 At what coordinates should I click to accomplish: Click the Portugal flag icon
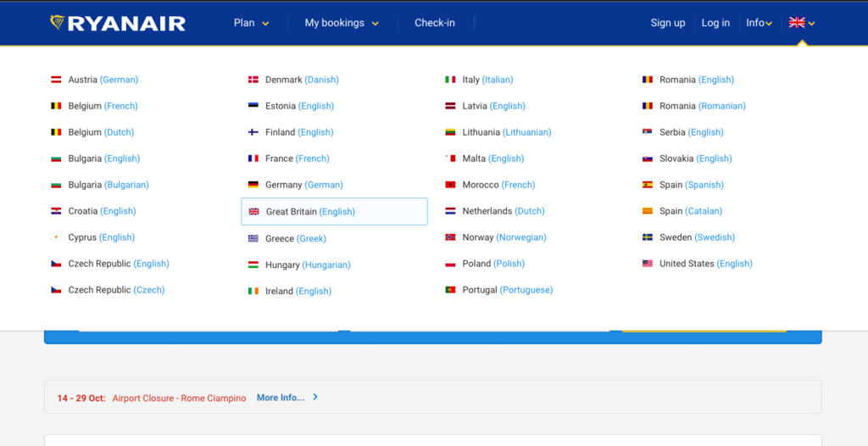[x=450, y=290]
